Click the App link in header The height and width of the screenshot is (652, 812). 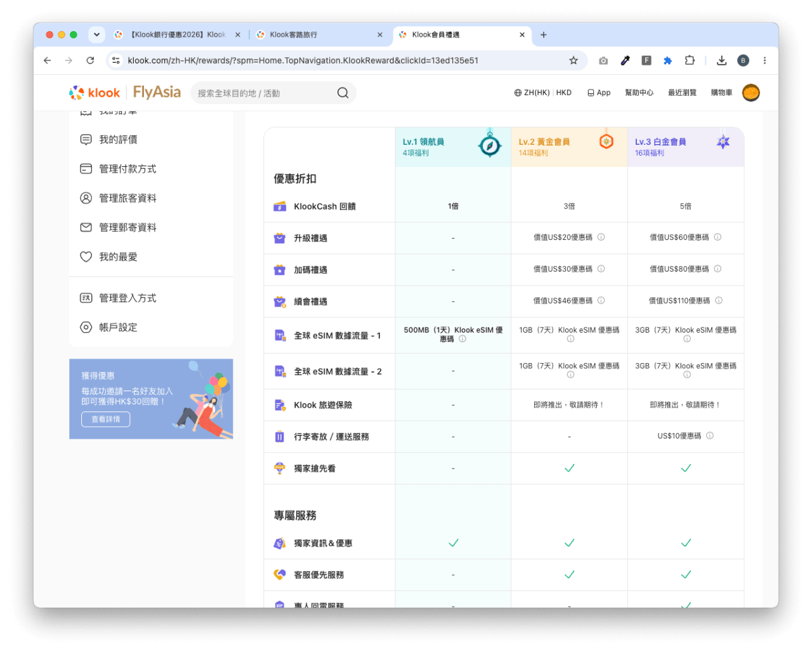(599, 93)
